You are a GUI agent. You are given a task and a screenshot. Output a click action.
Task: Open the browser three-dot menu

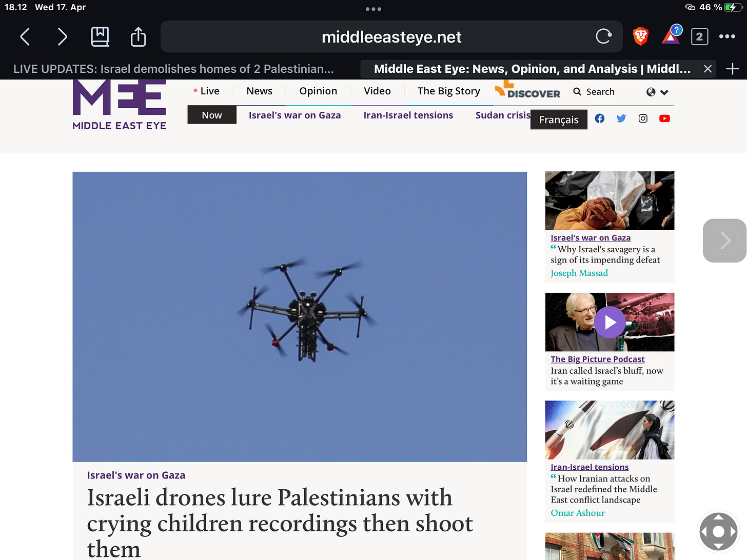(727, 36)
